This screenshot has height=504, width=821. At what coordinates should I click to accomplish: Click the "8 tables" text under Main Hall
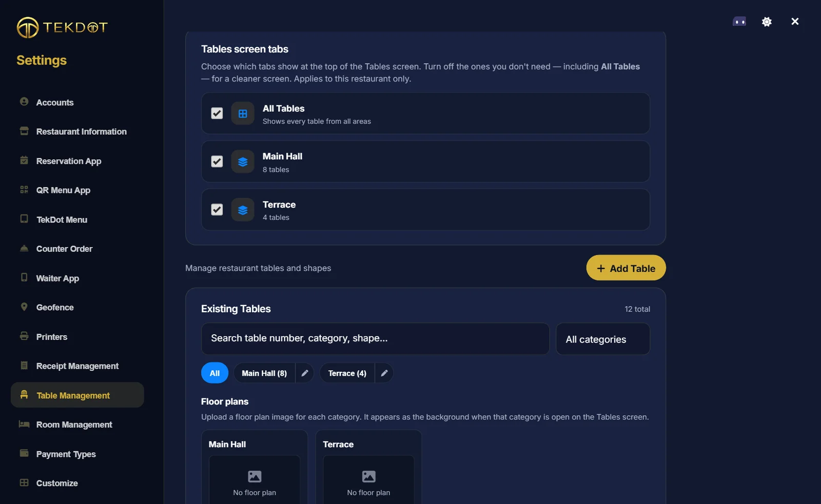tap(276, 170)
